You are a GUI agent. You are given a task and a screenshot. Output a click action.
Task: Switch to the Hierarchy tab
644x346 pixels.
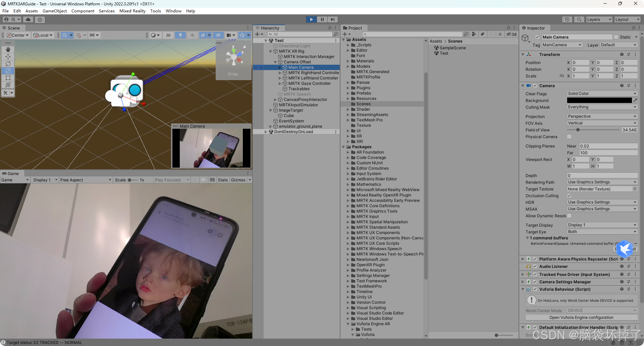(x=270, y=28)
